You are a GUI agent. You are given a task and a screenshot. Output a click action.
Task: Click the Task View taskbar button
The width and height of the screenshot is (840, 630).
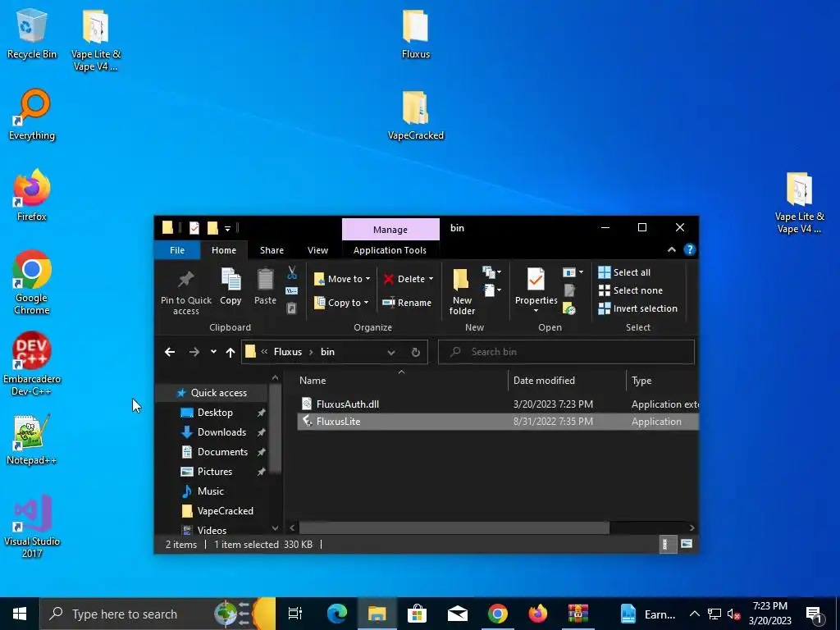tap(295, 614)
